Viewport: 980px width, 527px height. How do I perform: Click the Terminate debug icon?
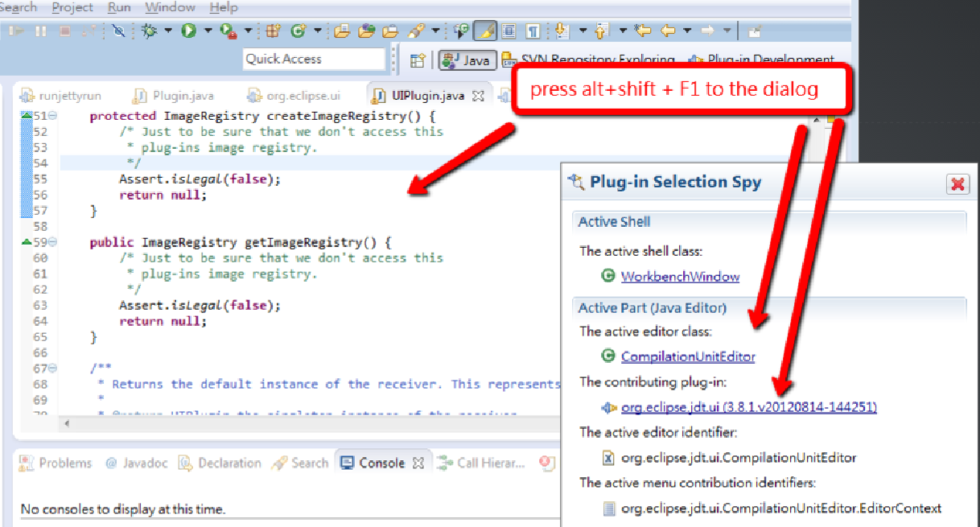(64, 31)
